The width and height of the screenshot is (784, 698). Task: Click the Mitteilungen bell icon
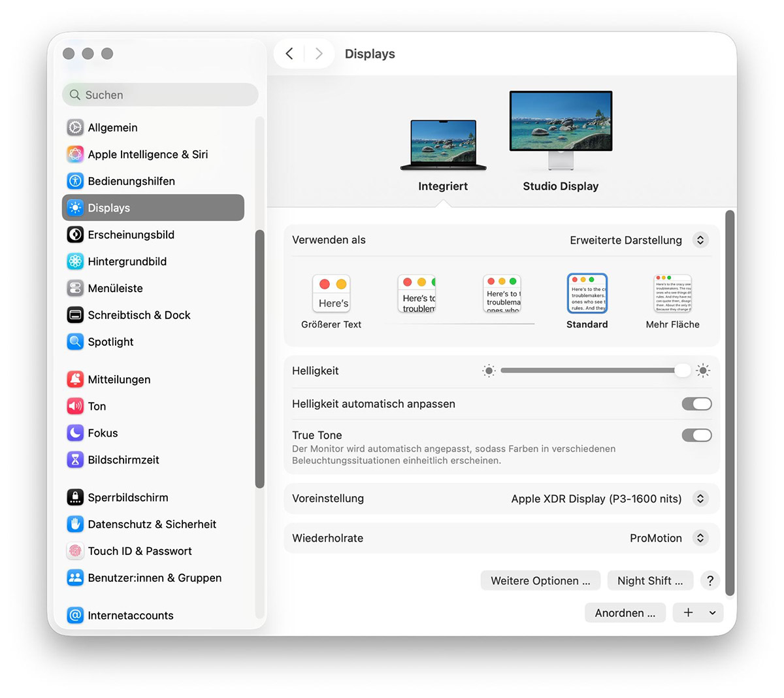pyautogui.click(x=75, y=380)
